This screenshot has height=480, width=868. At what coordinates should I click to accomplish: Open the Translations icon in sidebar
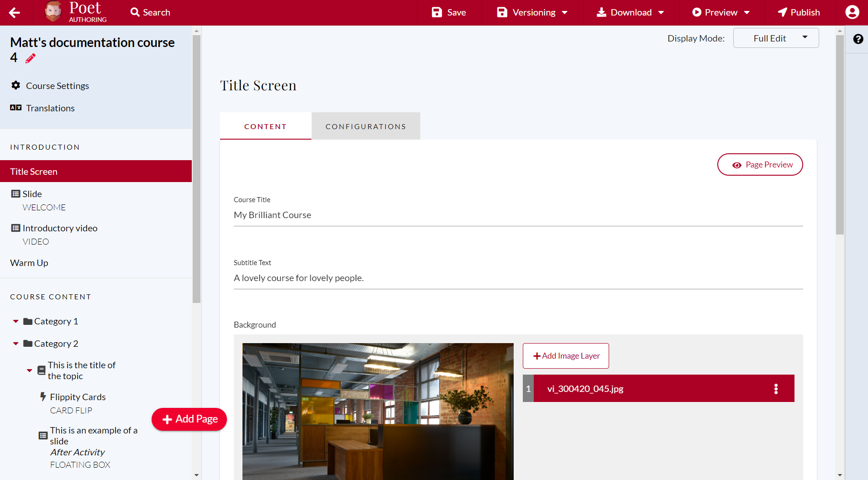[x=16, y=108]
